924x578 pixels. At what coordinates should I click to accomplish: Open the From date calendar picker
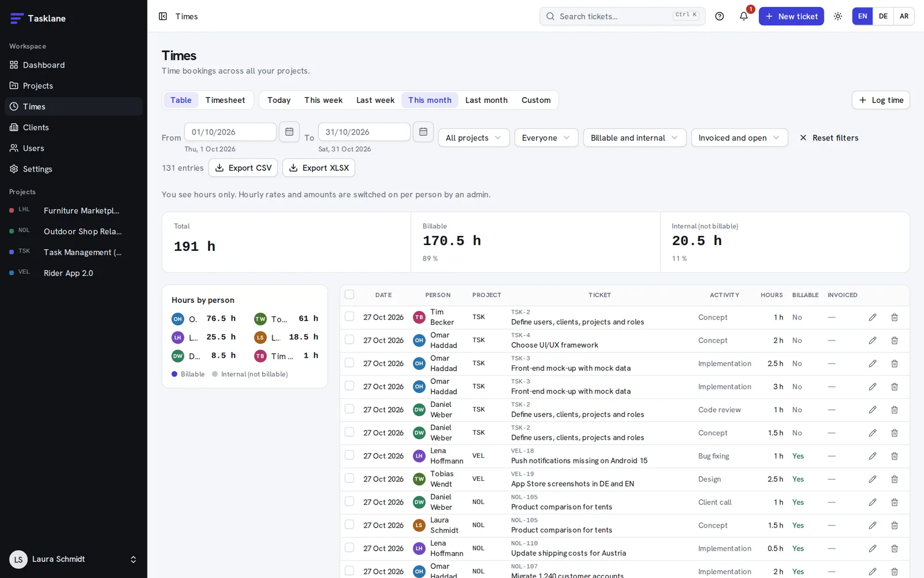(x=289, y=132)
